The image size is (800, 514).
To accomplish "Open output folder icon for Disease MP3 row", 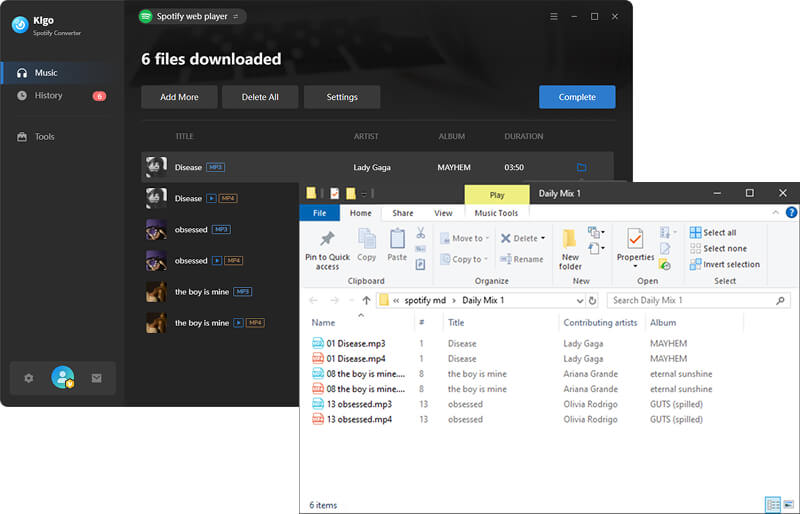I will [581, 167].
